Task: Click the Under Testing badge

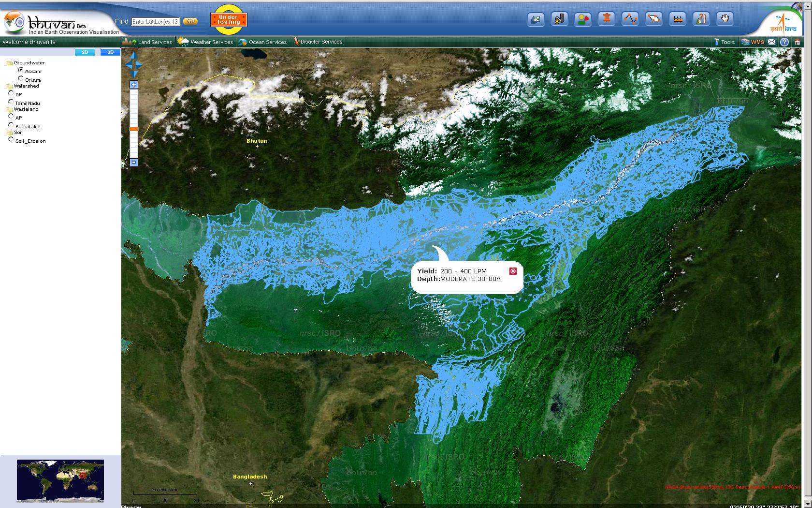Action: (x=229, y=19)
